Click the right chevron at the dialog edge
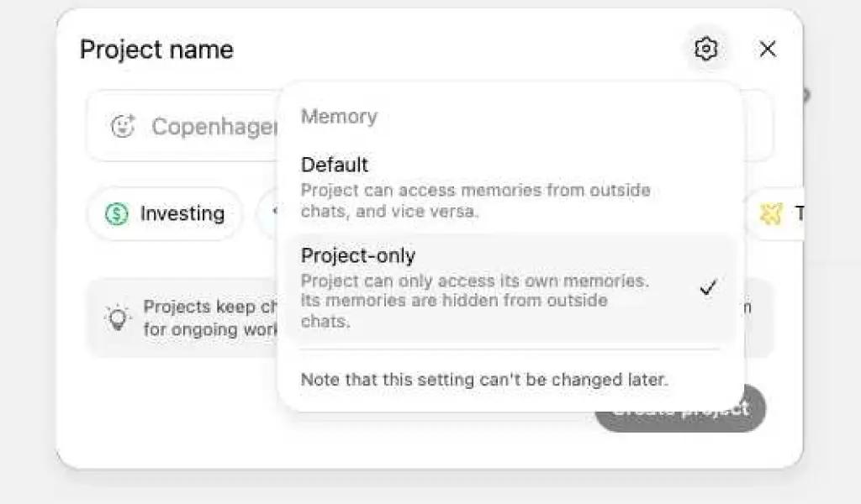Viewport: 861px width, 504px height. click(x=806, y=95)
